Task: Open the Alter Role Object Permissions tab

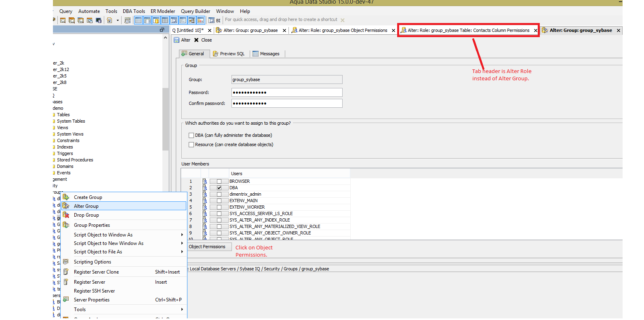Action: click(343, 30)
